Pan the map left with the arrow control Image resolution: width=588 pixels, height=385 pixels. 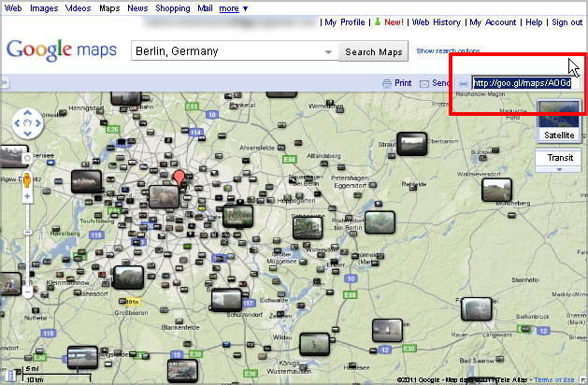(17, 123)
